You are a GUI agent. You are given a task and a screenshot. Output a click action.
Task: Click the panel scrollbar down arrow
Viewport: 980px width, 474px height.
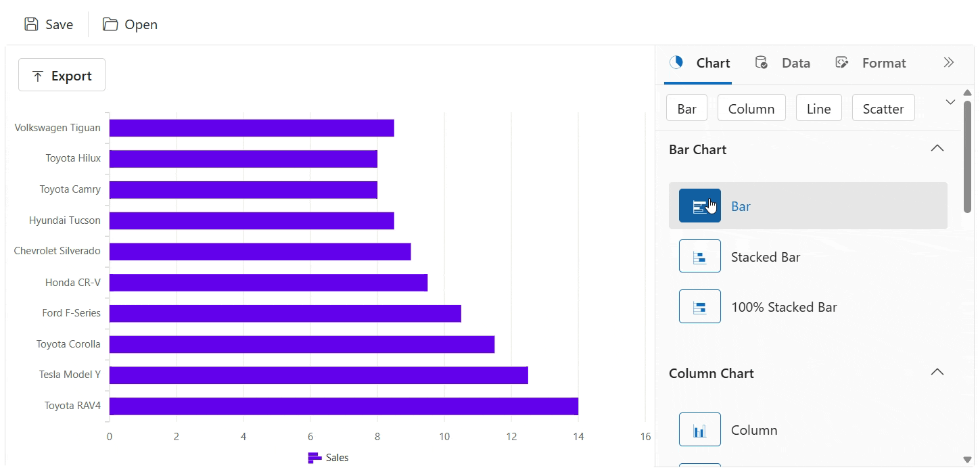tap(966, 460)
